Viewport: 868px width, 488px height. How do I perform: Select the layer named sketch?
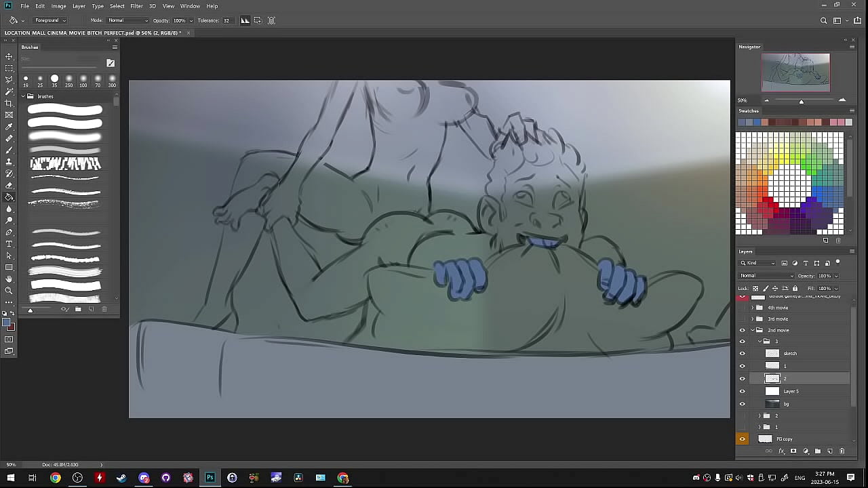coord(807,353)
